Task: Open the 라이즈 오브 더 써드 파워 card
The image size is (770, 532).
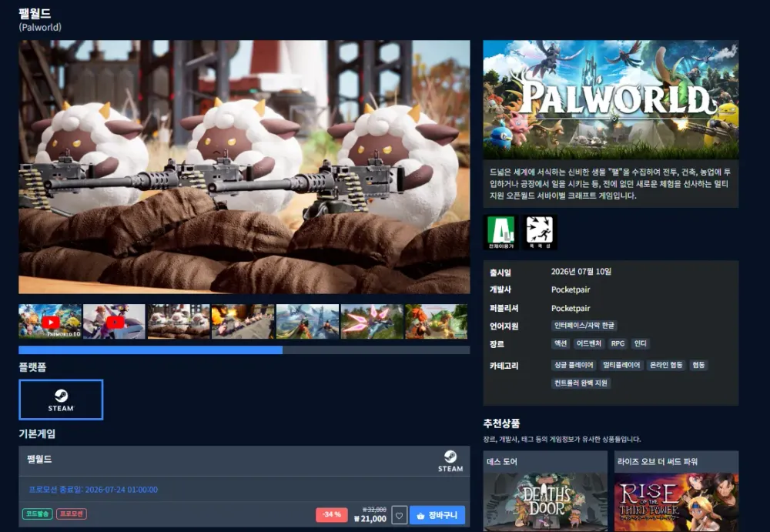Action: [676, 490]
